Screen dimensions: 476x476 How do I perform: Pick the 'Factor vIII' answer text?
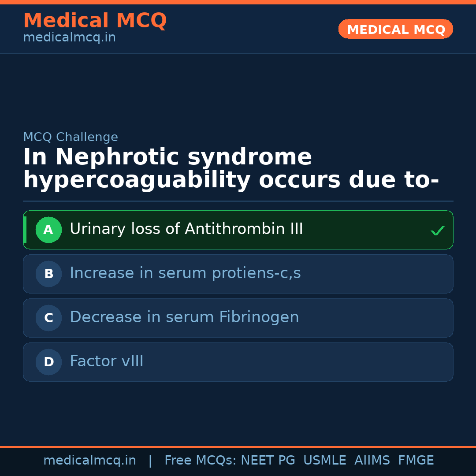[107, 361]
